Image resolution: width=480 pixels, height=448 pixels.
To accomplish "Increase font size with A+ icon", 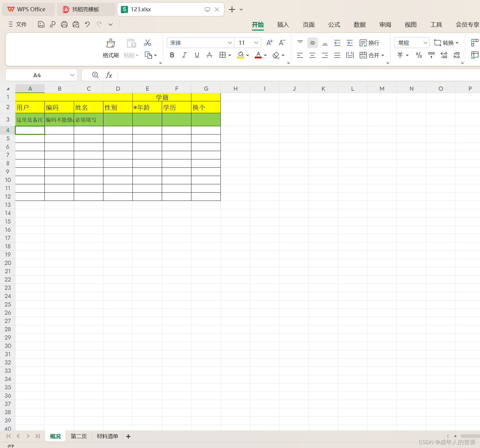I will point(270,43).
